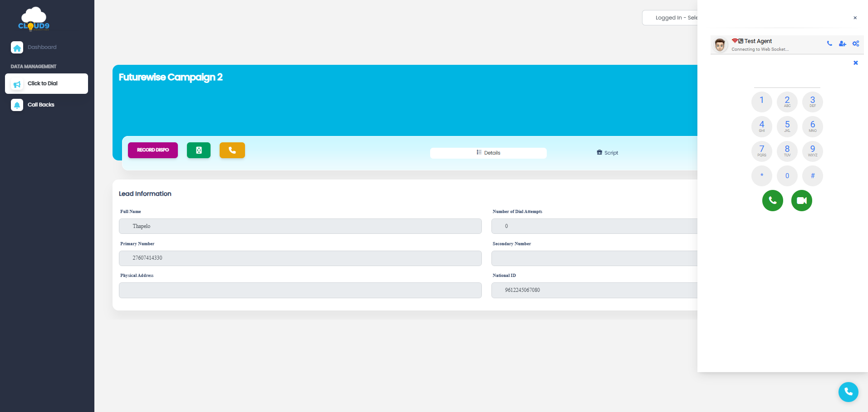Viewport: 868px width, 412px height.
Task: Dial digit 2 ABC on keypad
Action: tap(787, 102)
